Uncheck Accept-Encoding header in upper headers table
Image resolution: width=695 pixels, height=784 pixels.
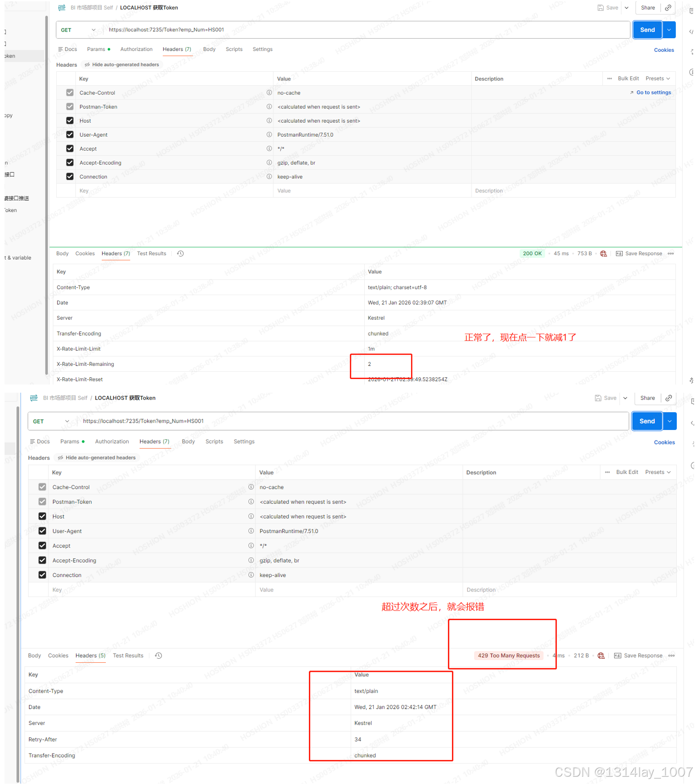pyautogui.click(x=69, y=163)
